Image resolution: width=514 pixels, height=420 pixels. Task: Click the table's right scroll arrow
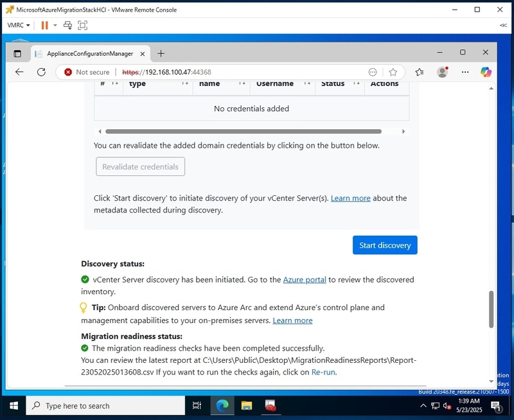403,132
